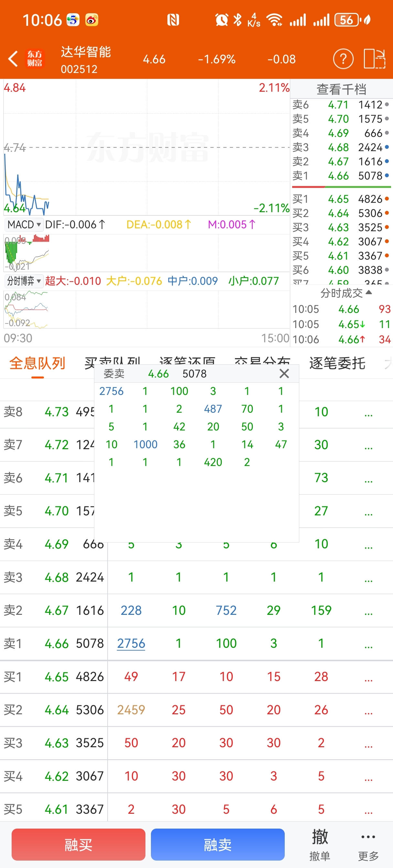Viewport: 393px width, 868px height.
Task: Expand more orders in 买2 row
Action: click(x=368, y=713)
